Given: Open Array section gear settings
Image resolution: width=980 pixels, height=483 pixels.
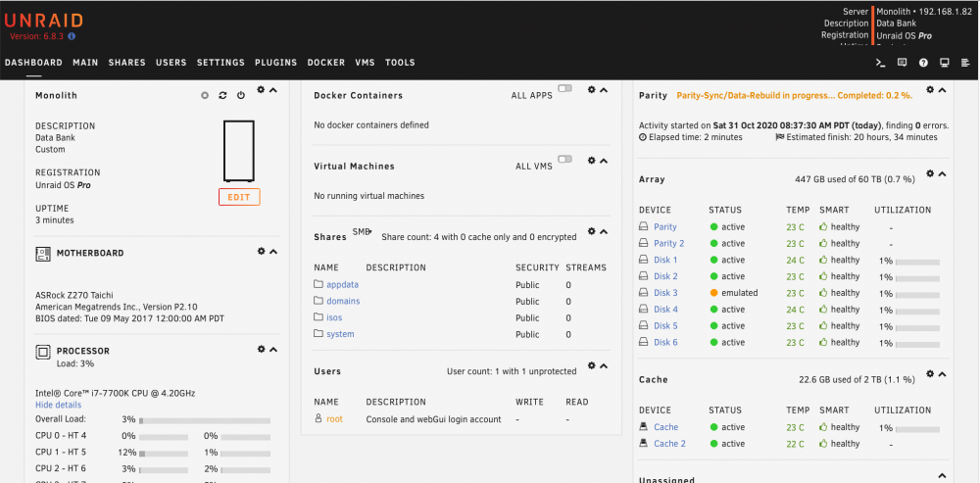Looking at the screenshot, I should coord(930,173).
